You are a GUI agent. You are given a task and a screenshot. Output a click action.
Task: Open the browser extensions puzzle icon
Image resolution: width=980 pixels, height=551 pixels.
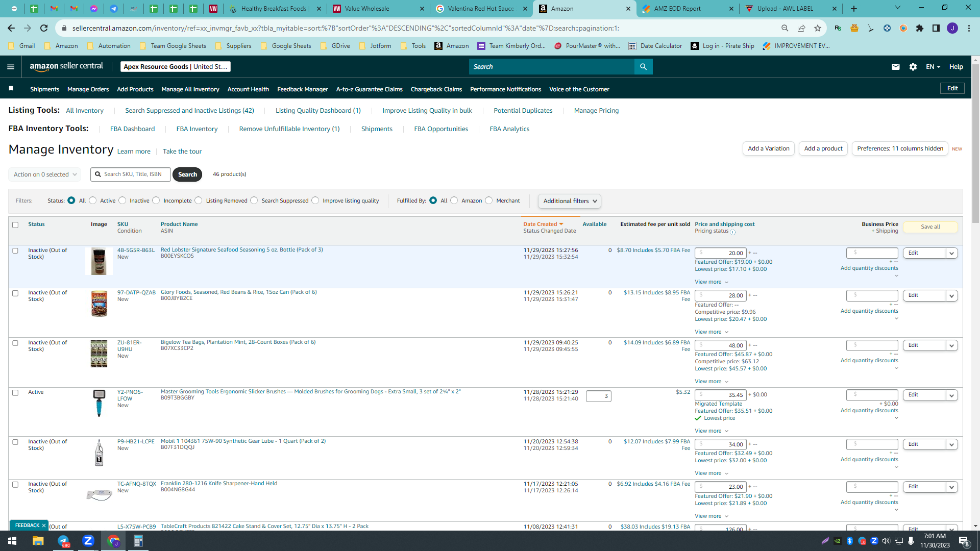(x=920, y=28)
